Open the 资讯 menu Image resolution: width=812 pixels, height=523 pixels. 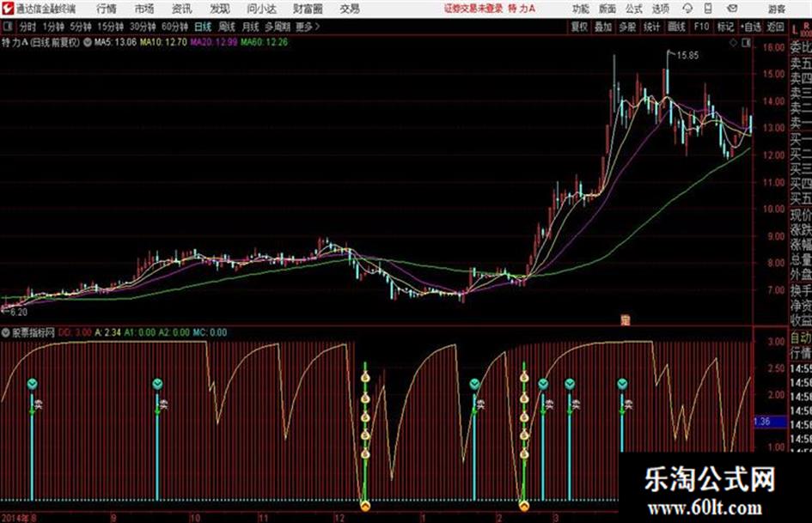coord(182,9)
